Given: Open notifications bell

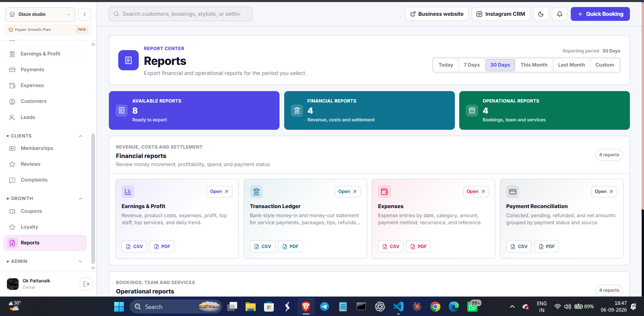Looking at the screenshot, I should click(x=560, y=14).
